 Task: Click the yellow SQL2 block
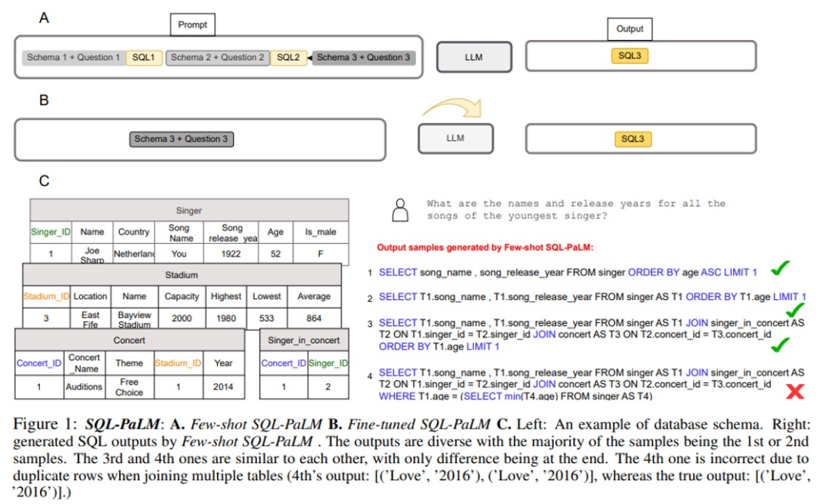(x=289, y=57)
